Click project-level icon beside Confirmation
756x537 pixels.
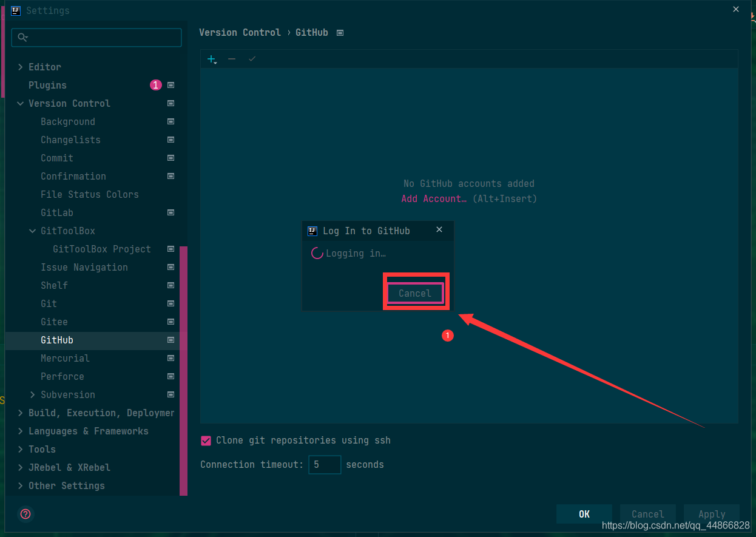(x=171, y=176)
